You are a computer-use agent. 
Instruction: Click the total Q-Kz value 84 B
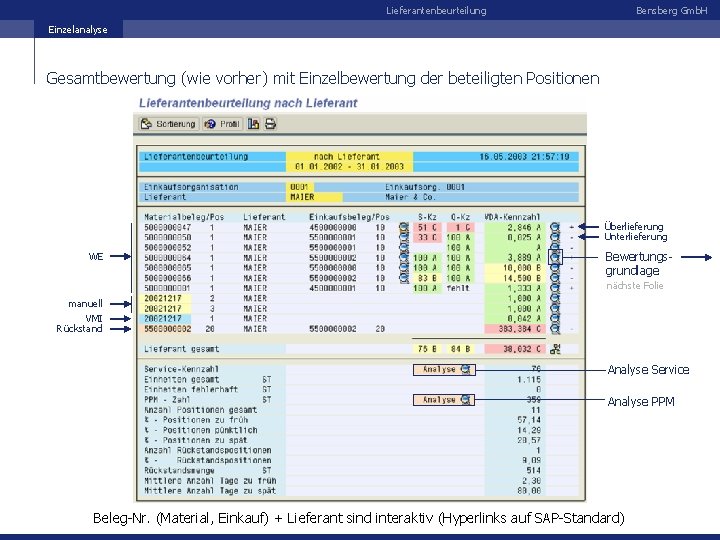[x=461, y=349]
